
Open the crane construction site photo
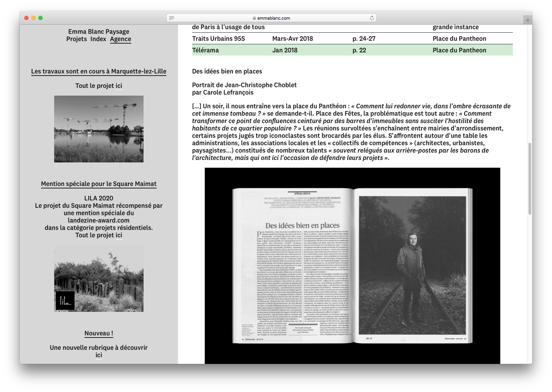point(99,129)
